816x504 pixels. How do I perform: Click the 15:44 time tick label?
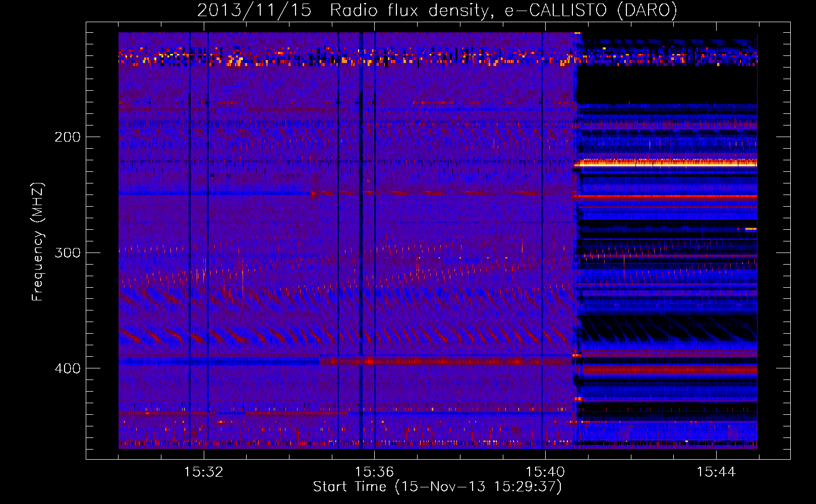coord(716,472)
